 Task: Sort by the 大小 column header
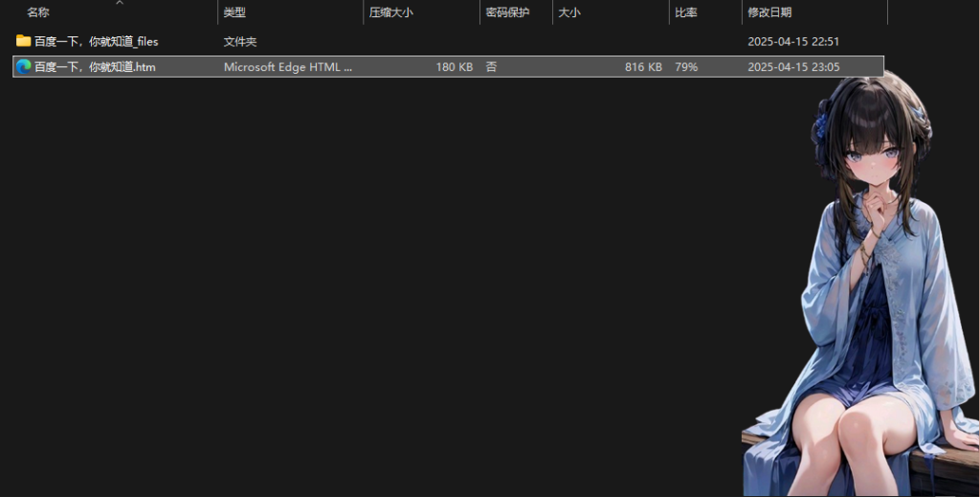[x=569, y=13]
